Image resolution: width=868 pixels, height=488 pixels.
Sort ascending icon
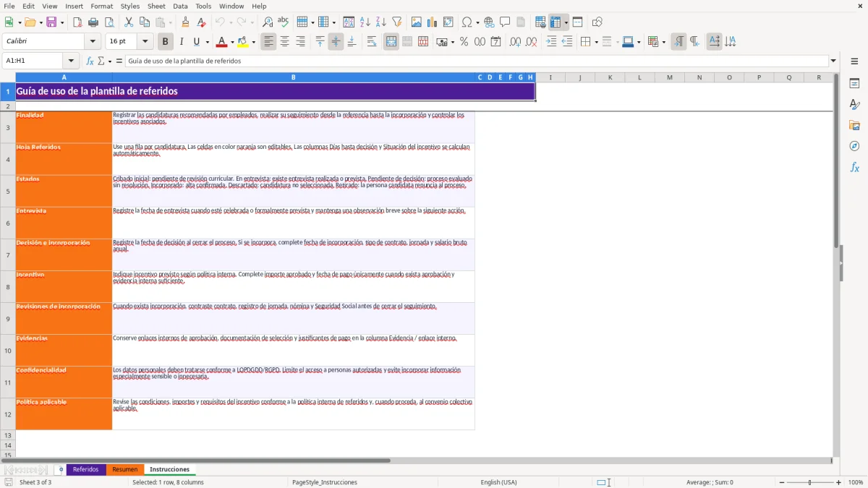[x=365, y=22]
